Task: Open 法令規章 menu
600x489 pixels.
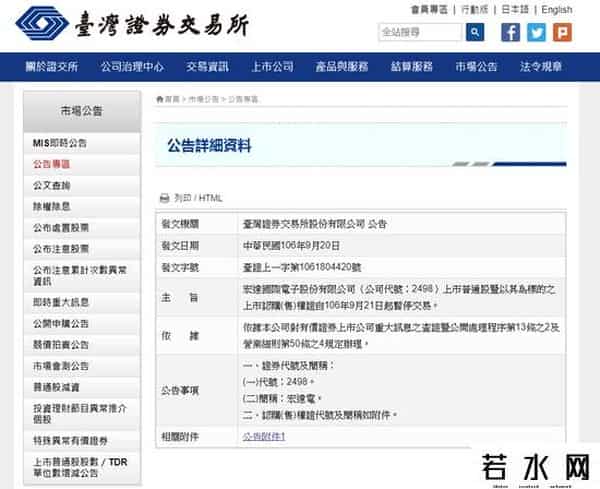Action: tap(541, 67)
